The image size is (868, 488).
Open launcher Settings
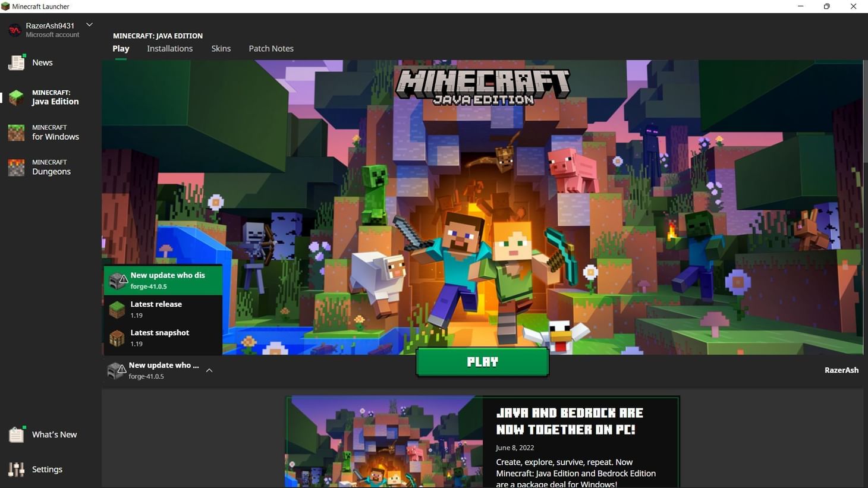(x=46, y=469)
